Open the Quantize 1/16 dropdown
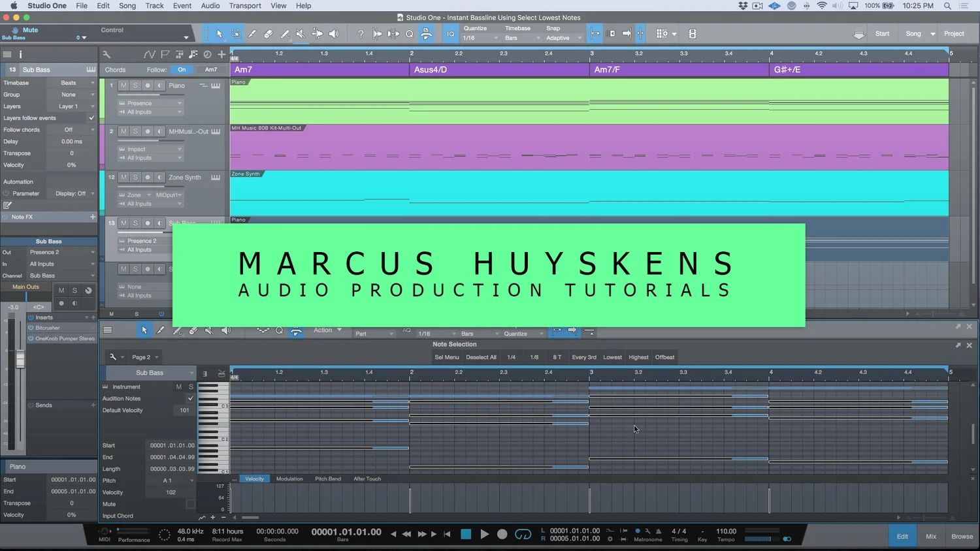Viewport: 980px width, 551px height. (x=480, y=38)
